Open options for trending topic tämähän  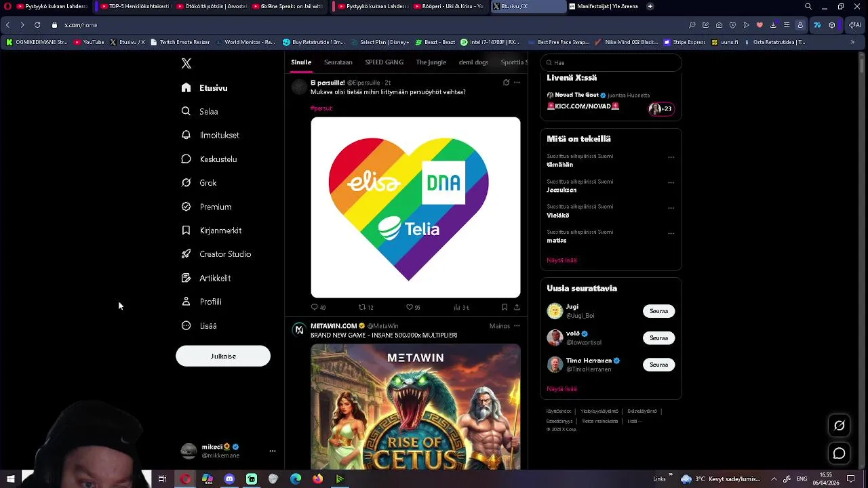coord(671,157)
